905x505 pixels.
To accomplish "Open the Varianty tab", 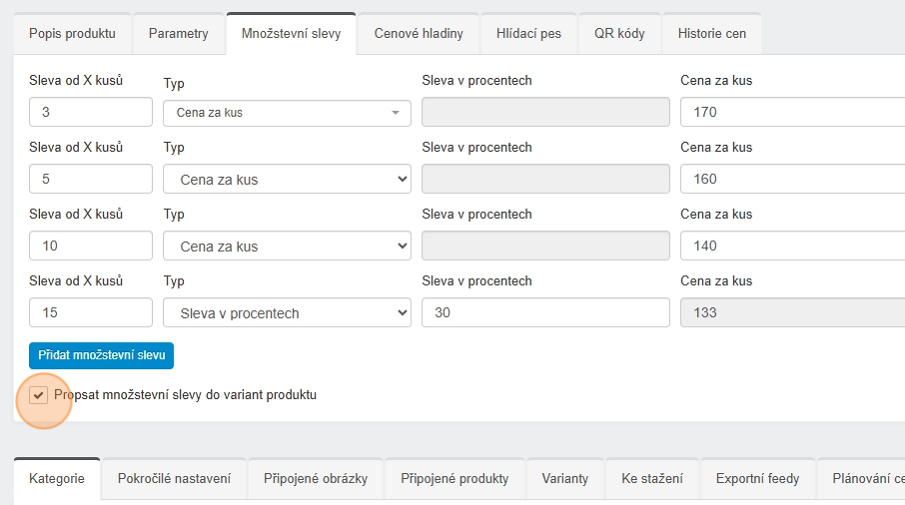I will [565, 479].
